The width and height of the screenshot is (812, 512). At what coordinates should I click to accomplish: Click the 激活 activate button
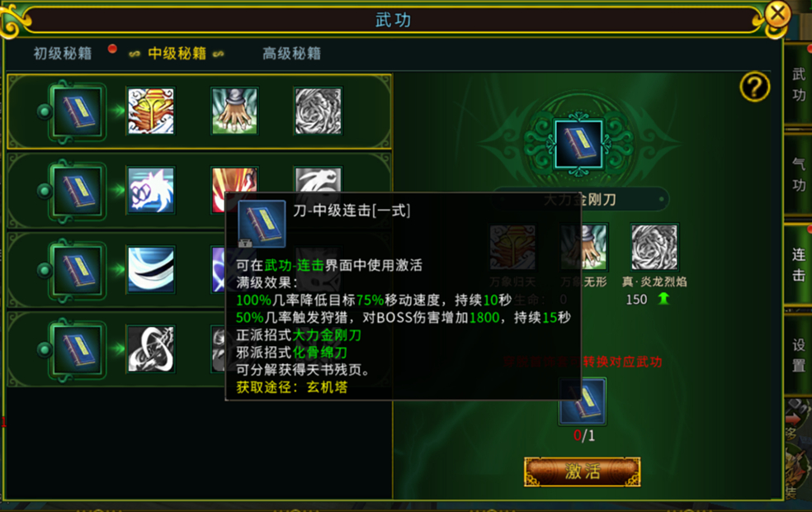coord(583,472)
